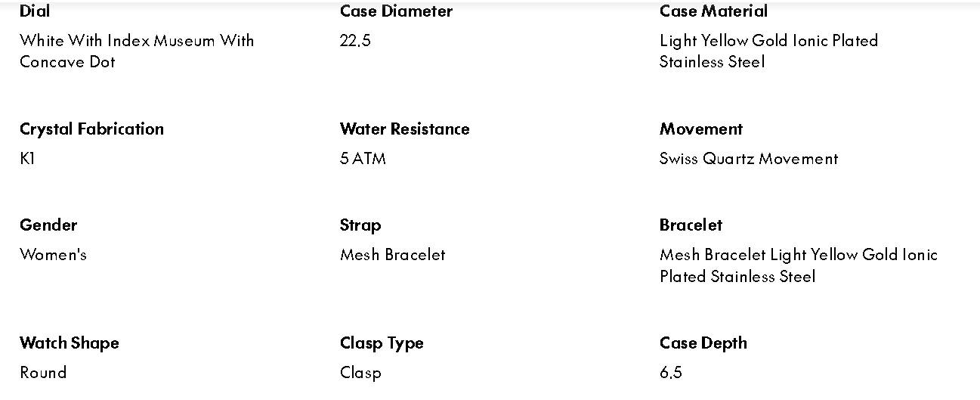Click the Crystal Fabrication heading
980x400 pixels.
(91, 129)
